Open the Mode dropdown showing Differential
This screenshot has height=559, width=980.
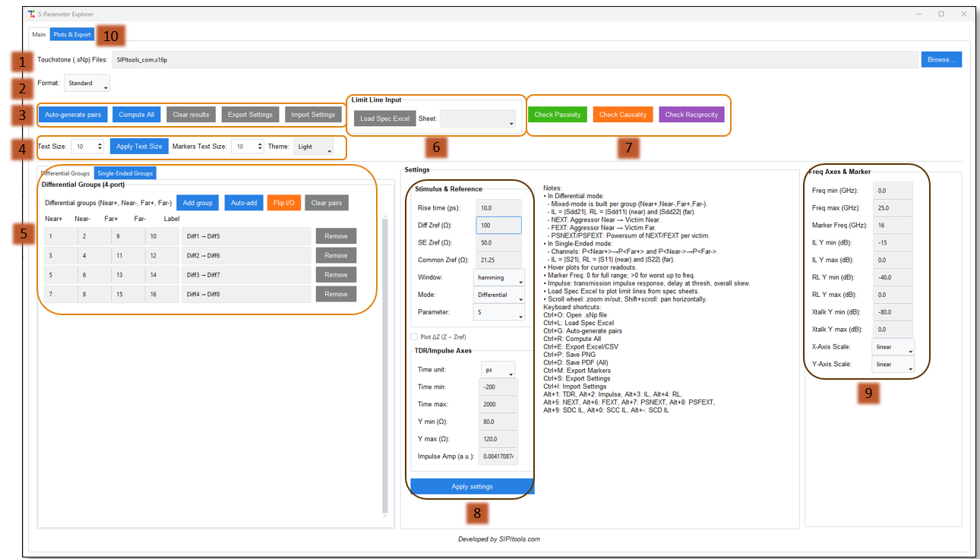[499, 295]
